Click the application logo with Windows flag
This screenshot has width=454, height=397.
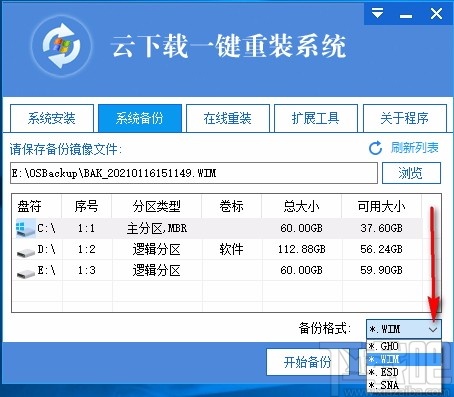[x=62, y=46]
